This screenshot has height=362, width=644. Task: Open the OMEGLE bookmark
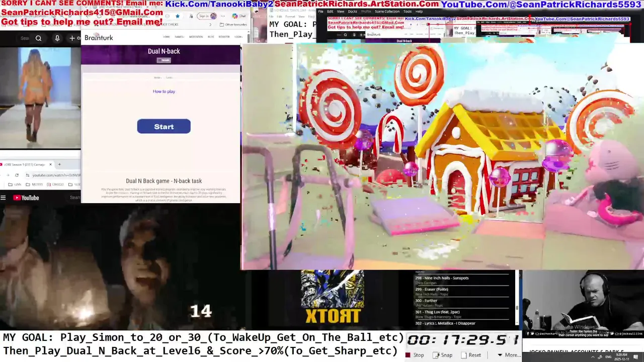(x=55, y=185)
